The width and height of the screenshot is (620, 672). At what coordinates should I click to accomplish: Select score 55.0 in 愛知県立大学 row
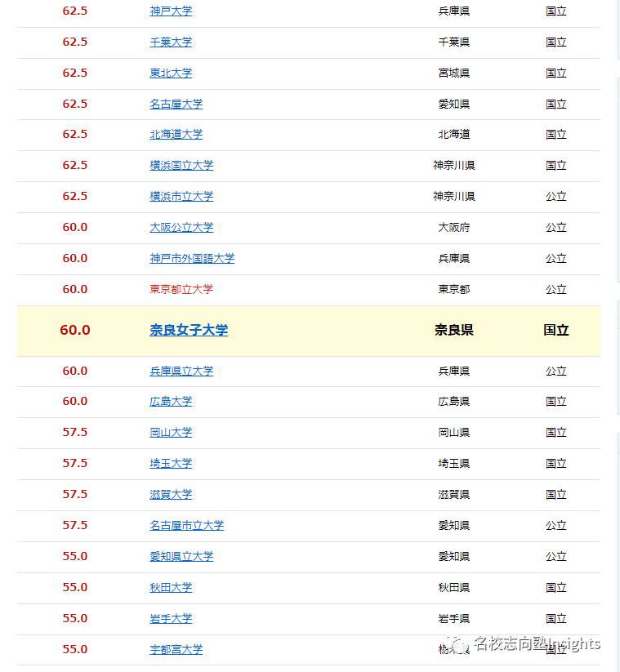pos(75,556)
